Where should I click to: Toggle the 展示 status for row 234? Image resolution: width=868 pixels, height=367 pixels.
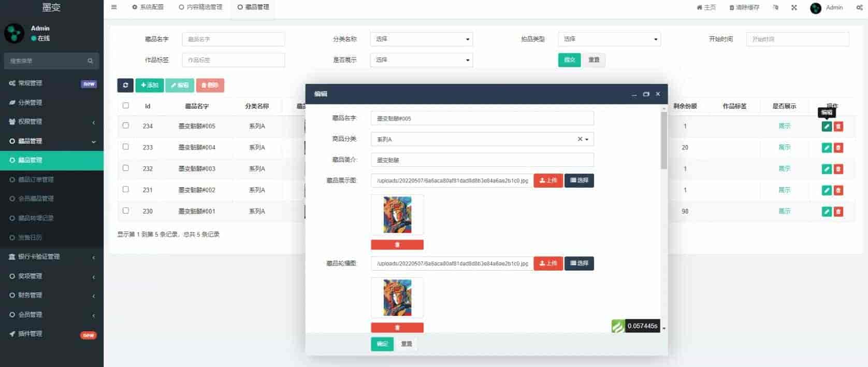[784, 126]
